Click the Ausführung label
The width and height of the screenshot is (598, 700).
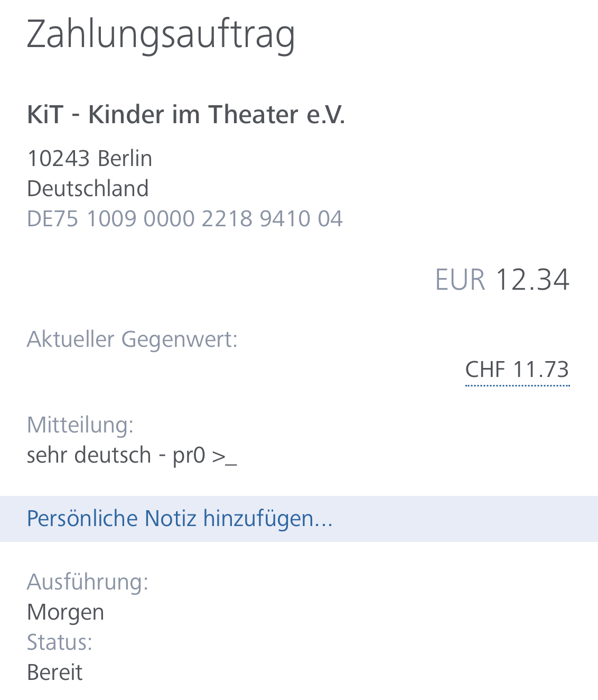[x=88, y=582]
